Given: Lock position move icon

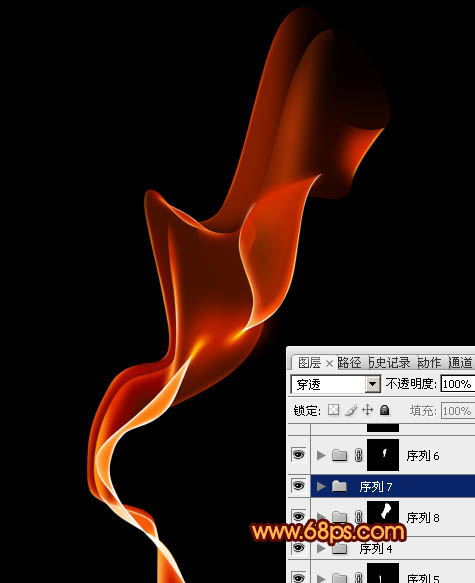Looking at the screenshot, I should (x=367, y=410).
